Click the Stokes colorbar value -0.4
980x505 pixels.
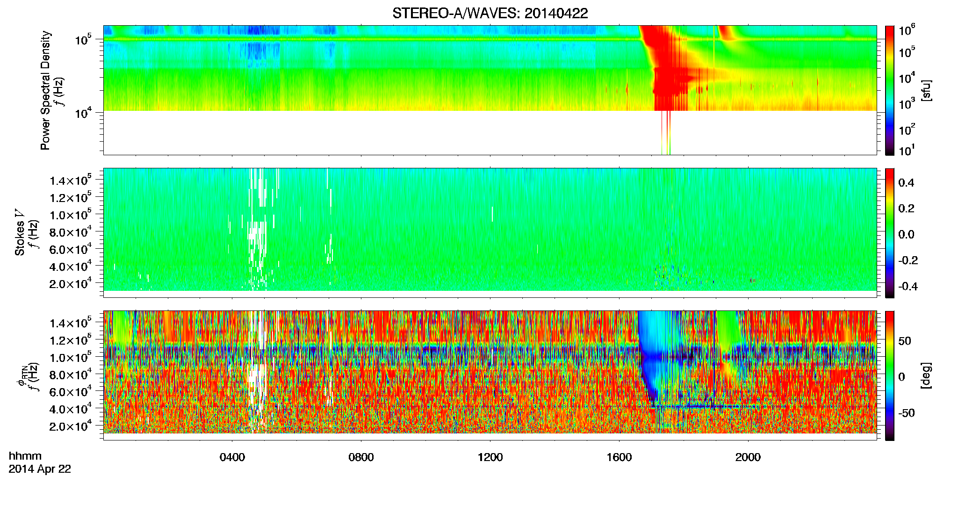click(908, 286)
